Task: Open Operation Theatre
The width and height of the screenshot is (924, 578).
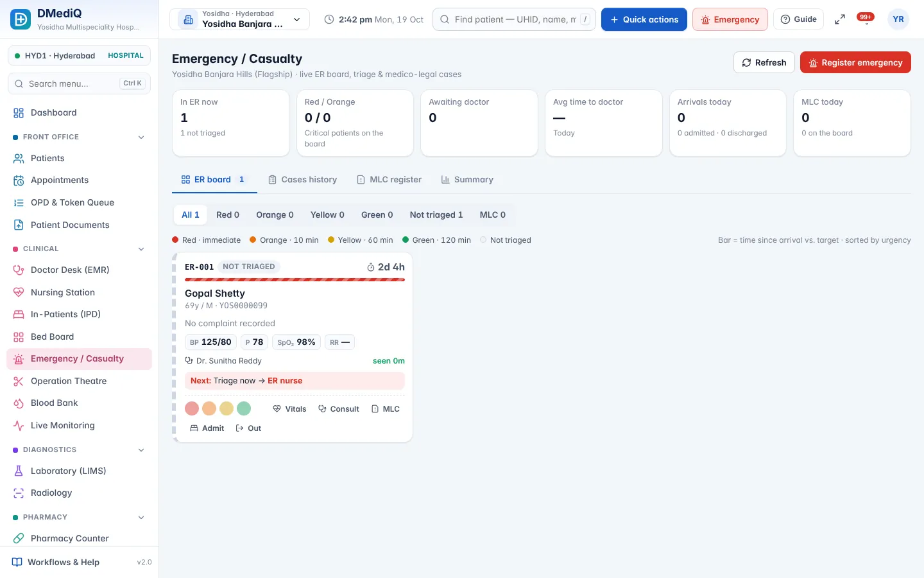Action: pos(79,381)
